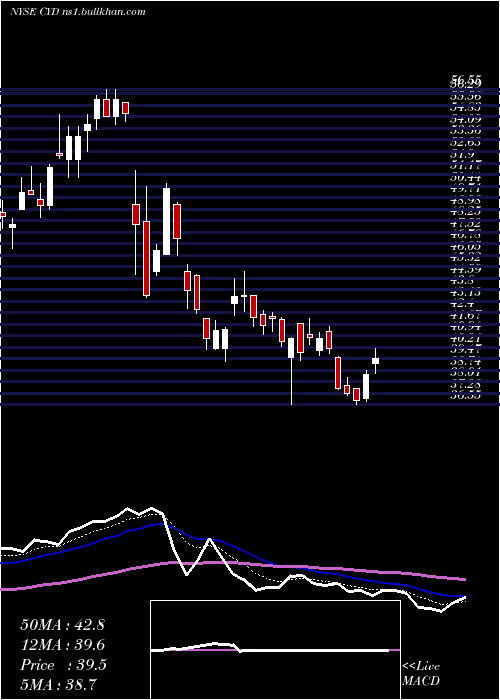
Task: Click the 46.05 price axis label
Action: (465, 247)
